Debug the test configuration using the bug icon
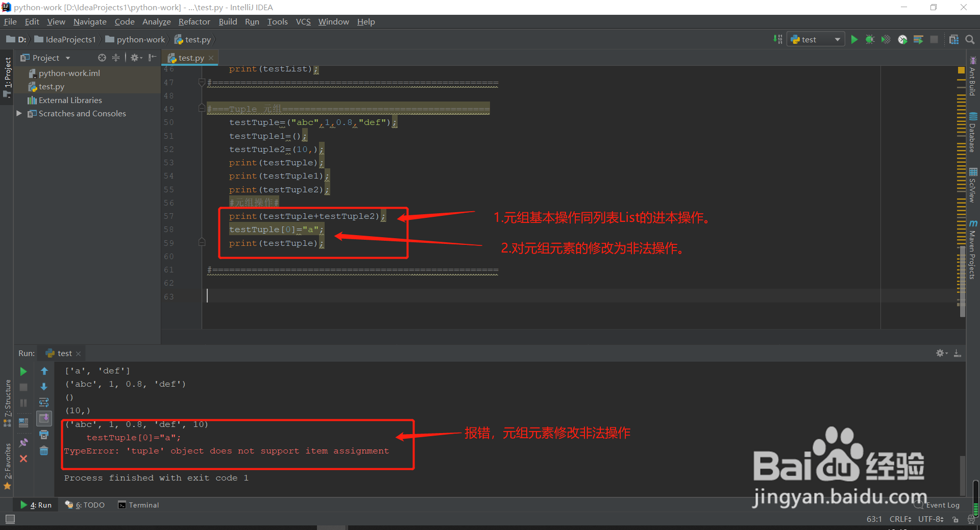980x530 pixels. point(870,39)
